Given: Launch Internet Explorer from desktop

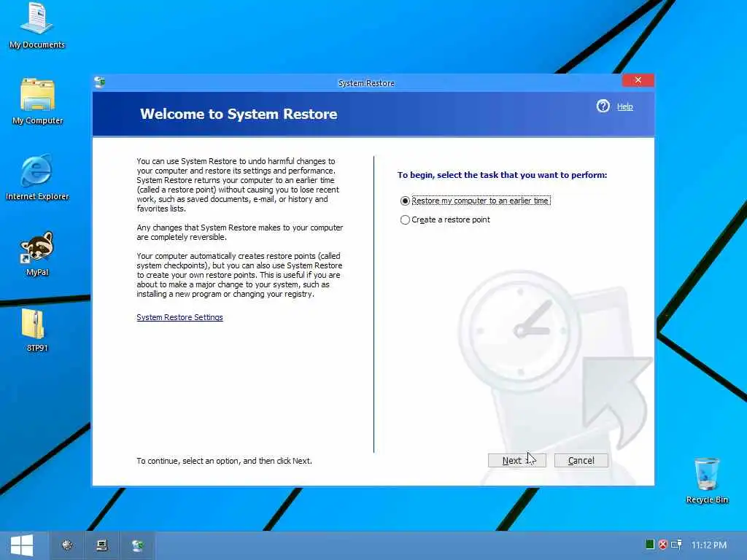Looking at the screenshot, I should click(37, 177).
